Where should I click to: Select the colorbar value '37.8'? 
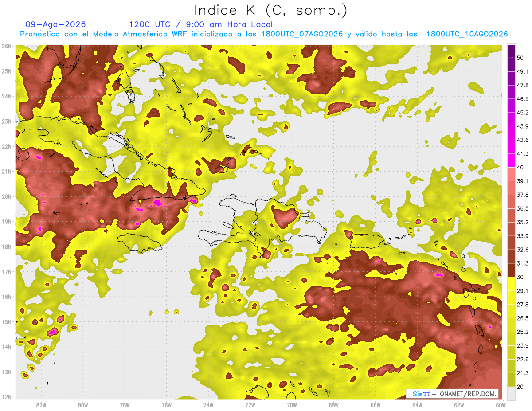click(x=523, y=195)
